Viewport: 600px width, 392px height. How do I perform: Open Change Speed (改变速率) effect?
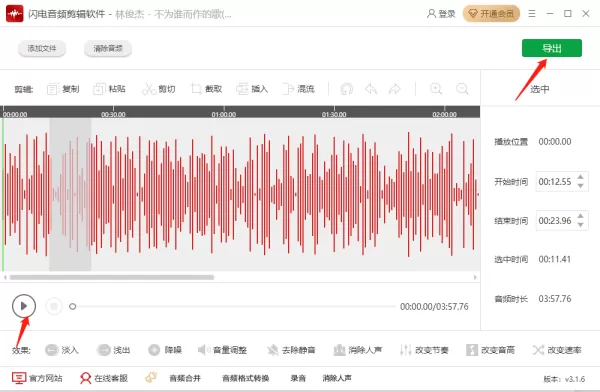[x=557, y=350]
